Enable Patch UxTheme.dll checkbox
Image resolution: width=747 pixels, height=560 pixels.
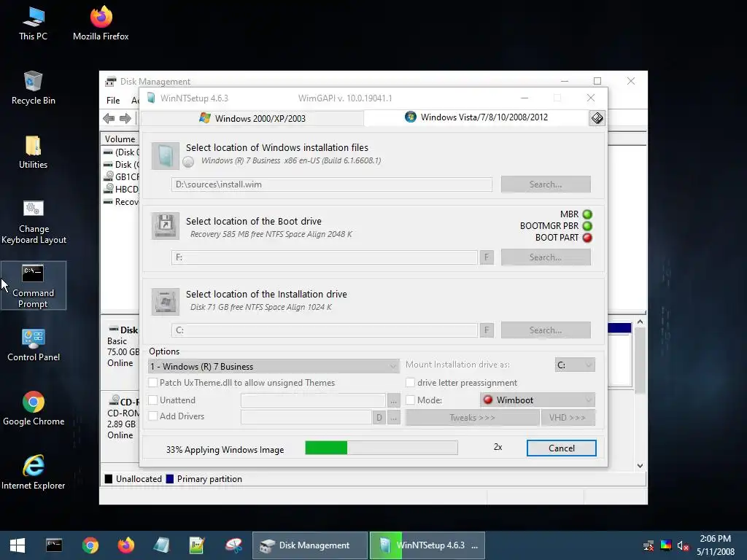point(153,382)
